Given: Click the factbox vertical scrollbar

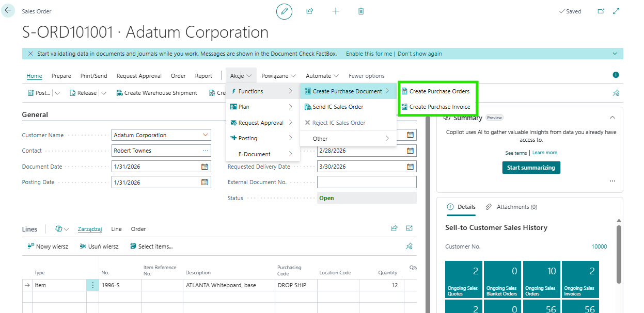Looking at the screenshot, I should [619, 254].
